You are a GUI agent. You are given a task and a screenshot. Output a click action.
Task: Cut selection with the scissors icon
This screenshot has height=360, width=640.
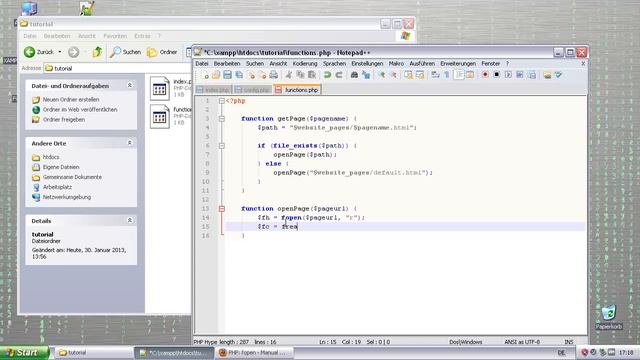[289, 75]
